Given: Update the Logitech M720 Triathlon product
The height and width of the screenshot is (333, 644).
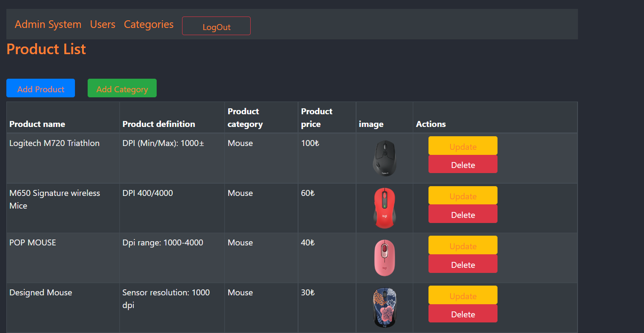Looking at the screenshot, I should pyautogui.click(x=463, y=146).
